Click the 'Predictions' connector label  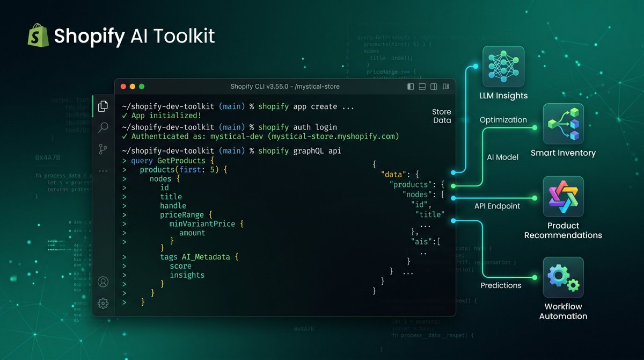(501, 285)
